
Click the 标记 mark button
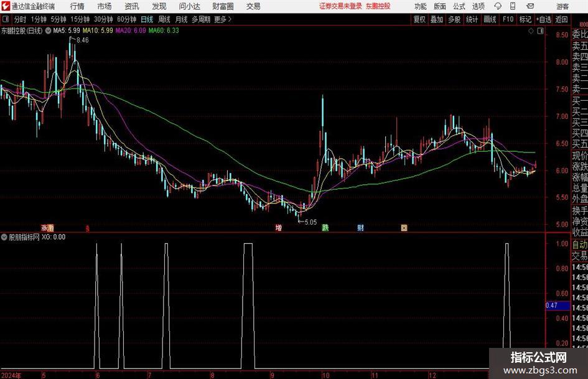(x=525, y=19)
